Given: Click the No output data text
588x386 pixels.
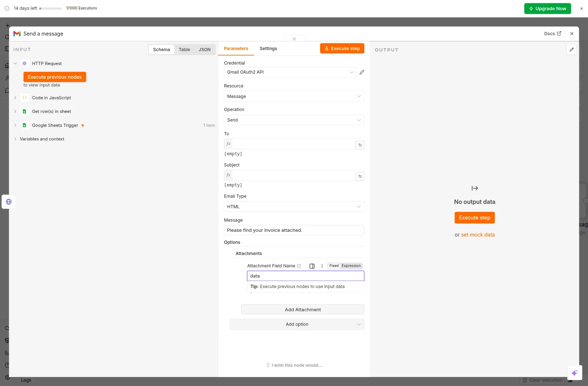Looking at the screenshot, I should [475, 202].
